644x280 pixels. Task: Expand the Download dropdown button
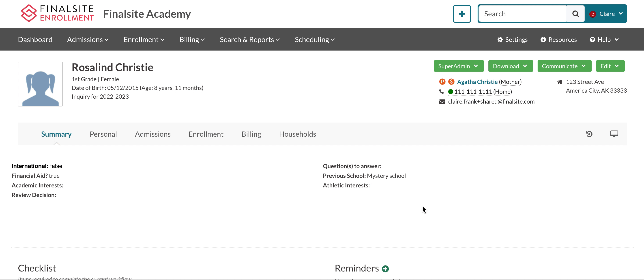tap(510, 66)
